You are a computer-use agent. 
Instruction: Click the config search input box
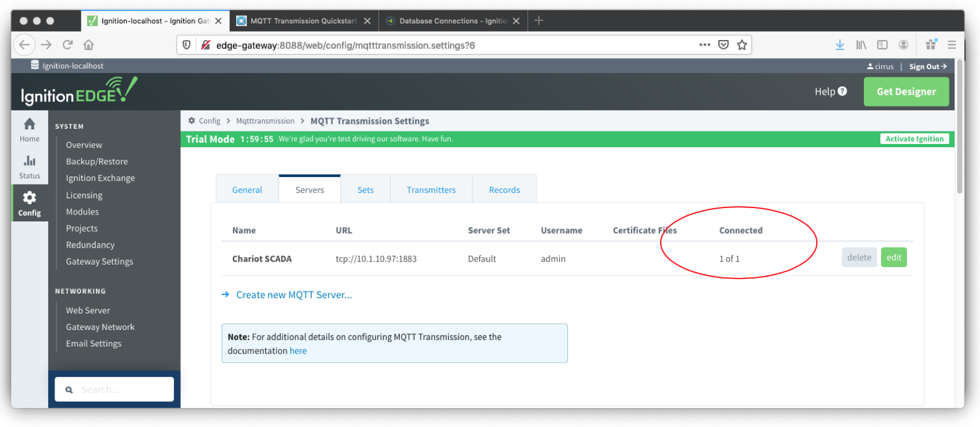tap(114, 390)
